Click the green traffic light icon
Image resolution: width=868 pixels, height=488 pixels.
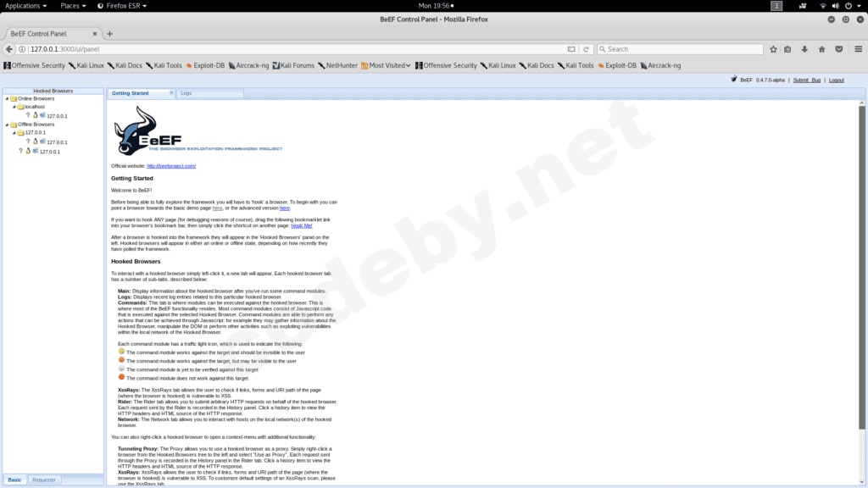(121, 352)
